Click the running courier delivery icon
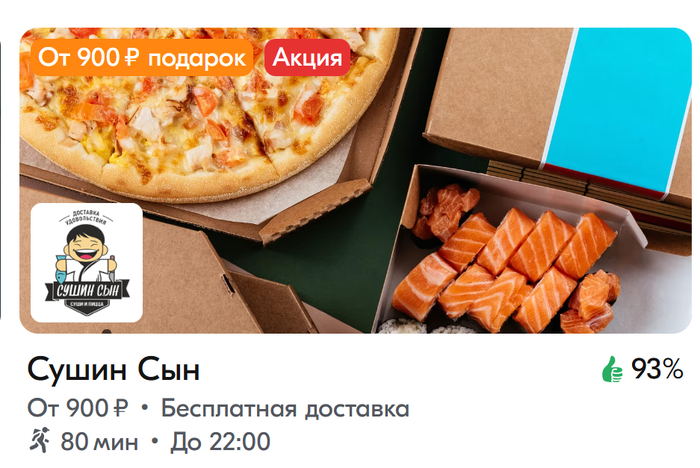This screenshot has width=700, height=468. click(x=39, y=440)
